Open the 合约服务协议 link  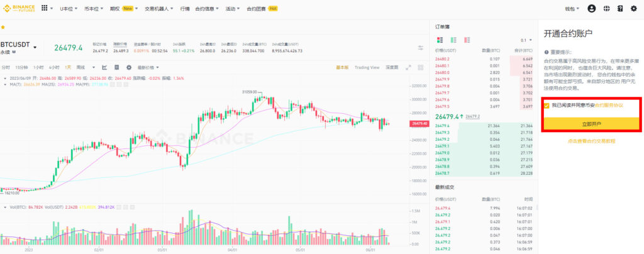pyautogui.click(x=609, y=106)
